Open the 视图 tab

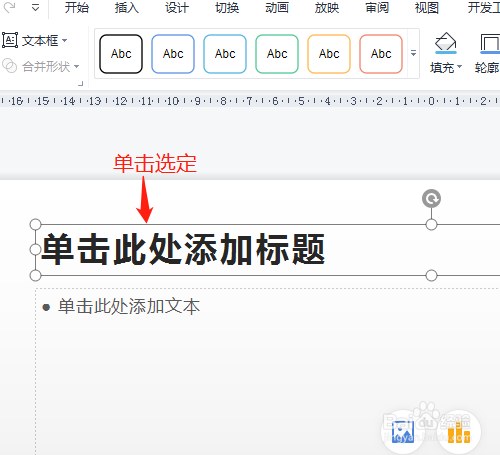(x=427, y=8)
